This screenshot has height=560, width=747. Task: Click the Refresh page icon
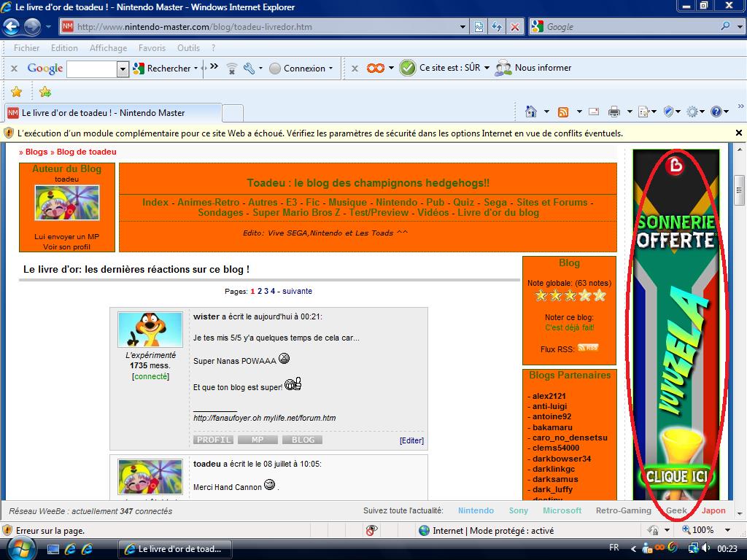pos(496,27)
